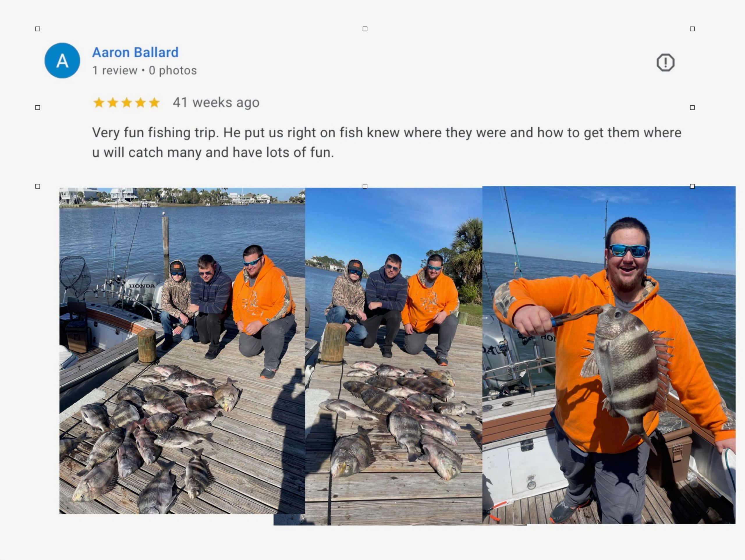This screenshot has width=745, height=560.
Task: Grab the top-center selection handle
Action: [x=365, y=29]
